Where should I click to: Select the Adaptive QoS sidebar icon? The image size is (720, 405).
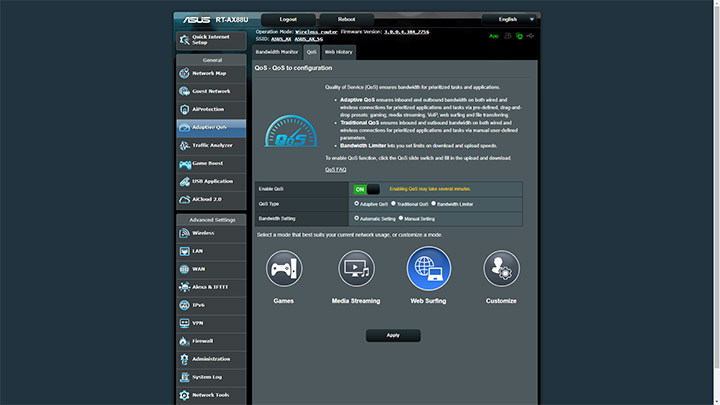tap(185, 128)
